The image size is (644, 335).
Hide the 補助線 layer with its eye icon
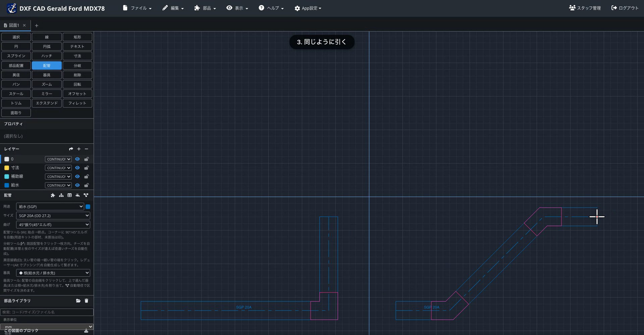coord(77,177)
